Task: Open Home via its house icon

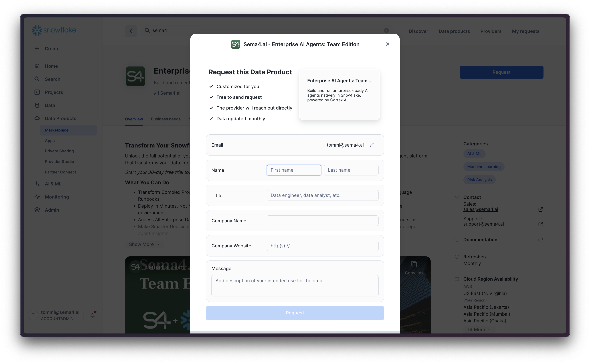Action: click(37, 66)
